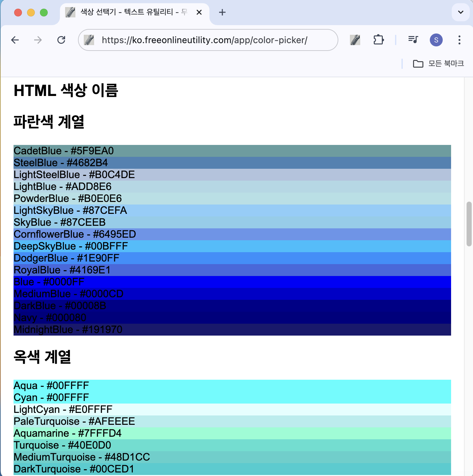Pick the Turquoise #40E0D0 swatch
The height and width of the screenshot is (476, 473).
click(x=232, y=445)
